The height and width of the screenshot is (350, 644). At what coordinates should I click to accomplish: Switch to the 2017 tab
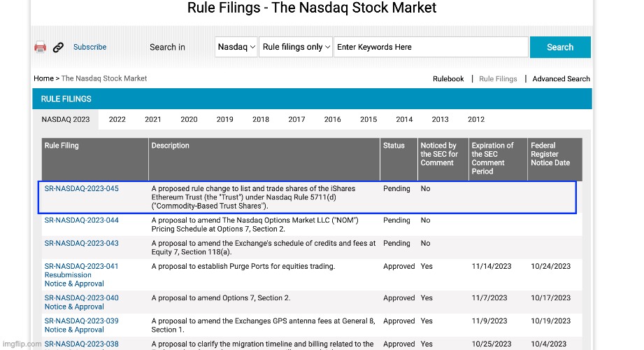[296, 119]
